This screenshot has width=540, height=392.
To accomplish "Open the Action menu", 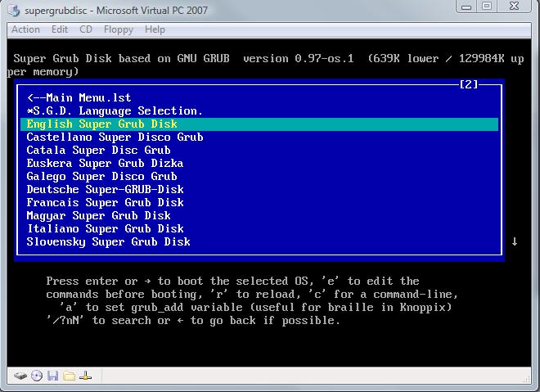I will [26, 29].
